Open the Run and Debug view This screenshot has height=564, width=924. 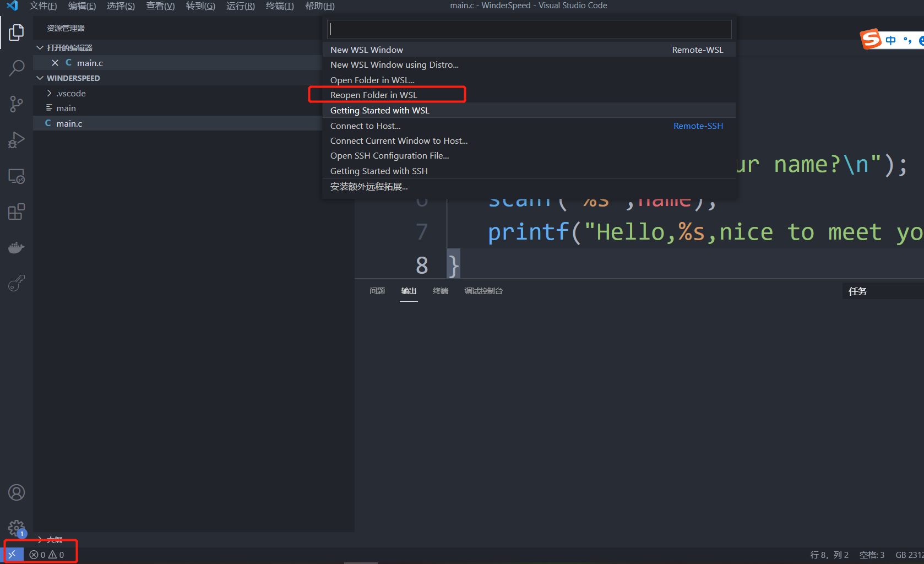(16, 139)
